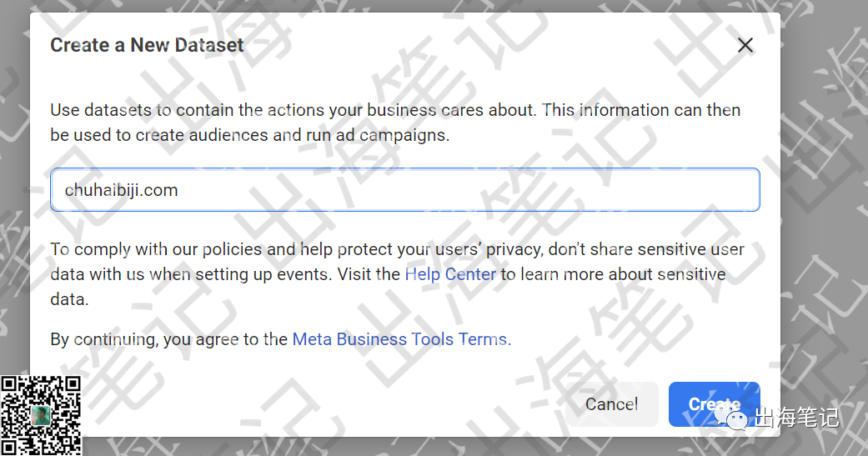Image resolution: width=868 pixels, height=456 pixels.
Task: Click the top-right finder square of QR code
Action: tap(72, 384)
